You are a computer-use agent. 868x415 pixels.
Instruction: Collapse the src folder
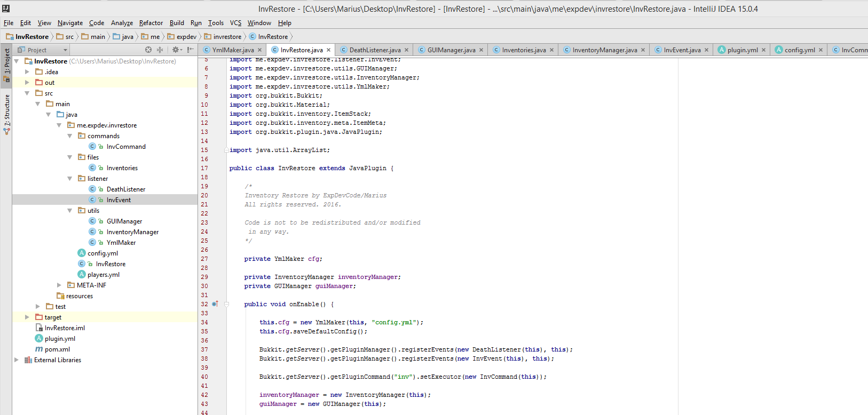click(x=27, y=93)
